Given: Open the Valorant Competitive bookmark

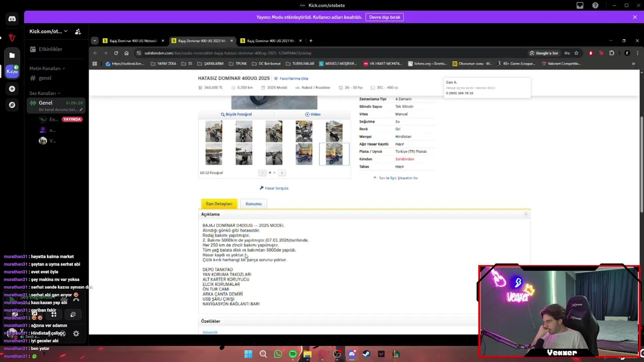Looking at the screenshot, I should (x=561, y=64).
